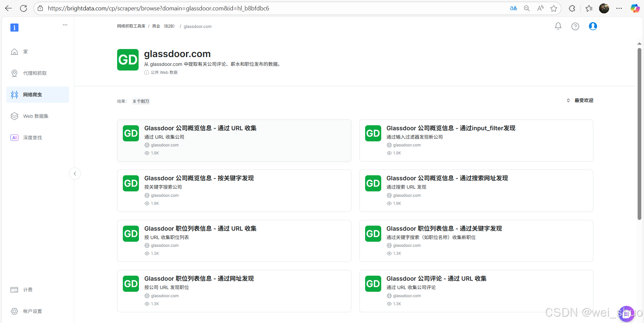This screenshot has height=323, width=644.
Task: Select 家 in the sidebar
Action: pos(38,52)
